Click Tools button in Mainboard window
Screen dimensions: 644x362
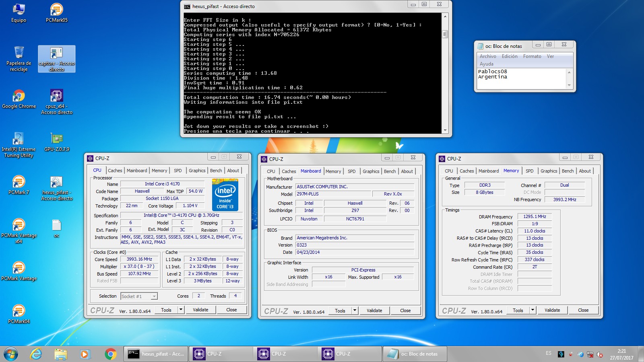pos(340,311)
